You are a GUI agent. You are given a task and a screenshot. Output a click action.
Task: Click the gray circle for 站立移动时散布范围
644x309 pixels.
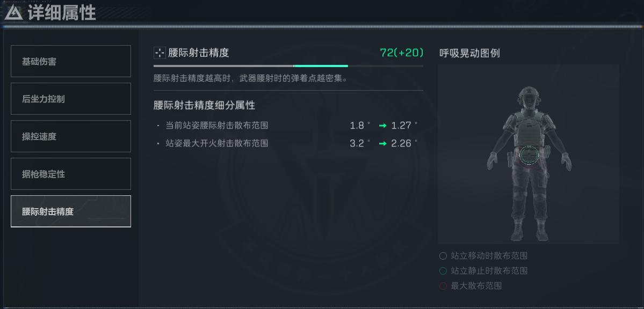[x=443, y=256]
